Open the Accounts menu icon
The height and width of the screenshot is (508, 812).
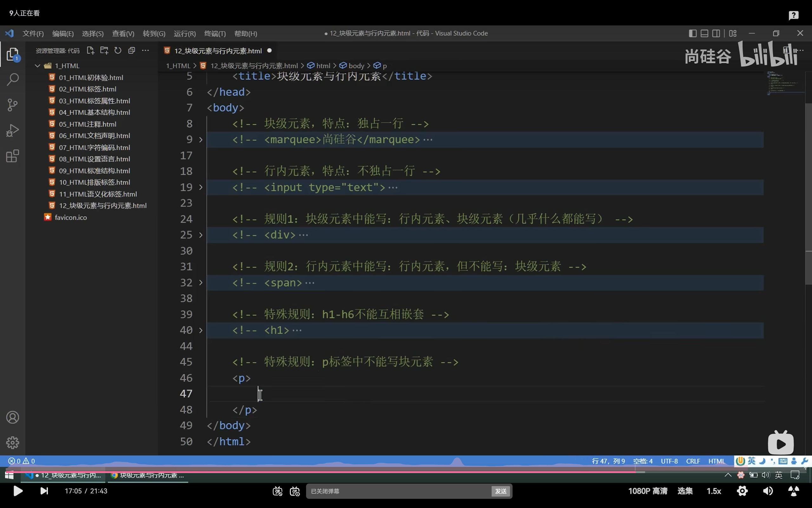pyautogui.click(x=12, y=417)
